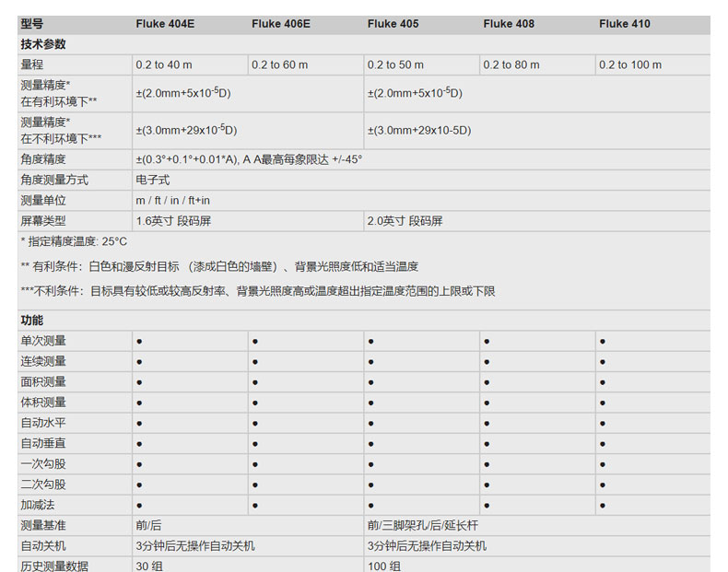Viewport: 728px width, 572px height.
Task: Select the 0.2 to 100 m range cell
Action: [x=630, y=65]
